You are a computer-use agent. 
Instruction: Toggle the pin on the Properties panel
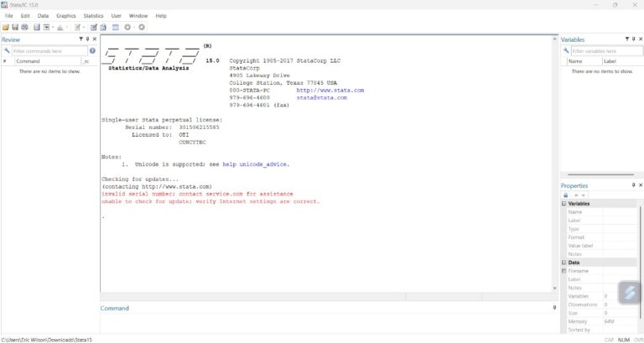(x=633, y=185)
